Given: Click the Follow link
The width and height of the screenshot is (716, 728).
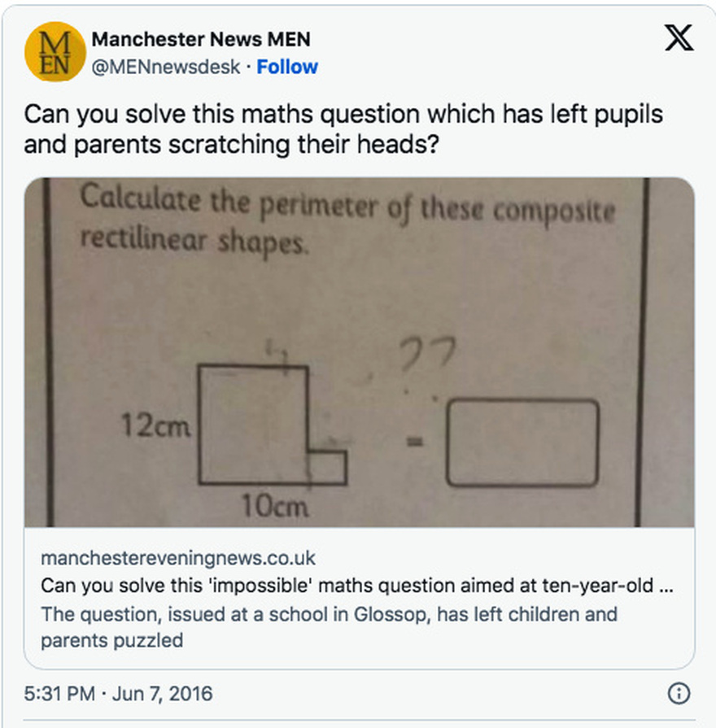Looking at the screenshot, I should coord(286,68).
